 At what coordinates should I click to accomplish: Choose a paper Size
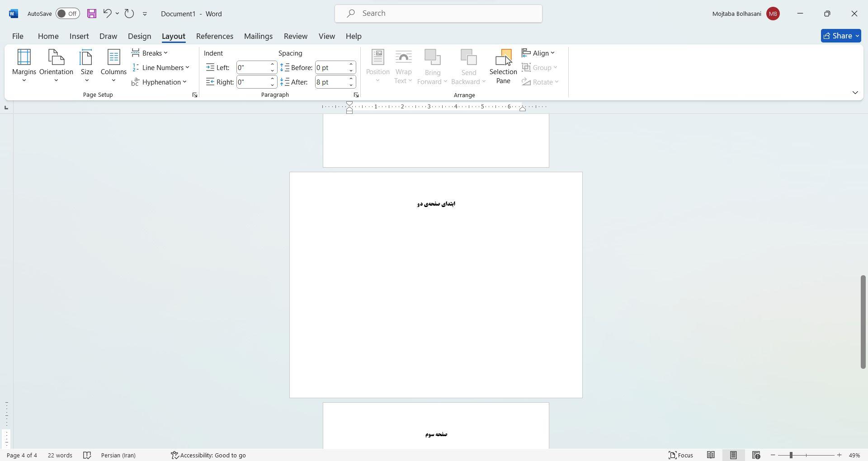(86, 66)
